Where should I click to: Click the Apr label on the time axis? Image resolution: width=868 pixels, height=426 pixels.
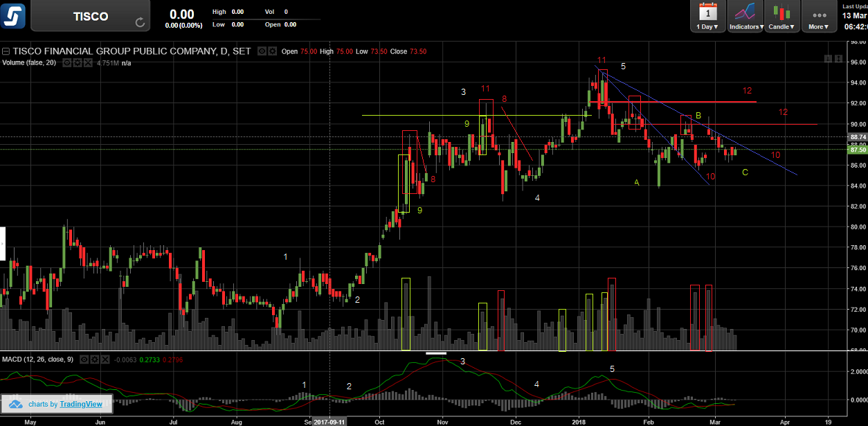pos(784,420)
